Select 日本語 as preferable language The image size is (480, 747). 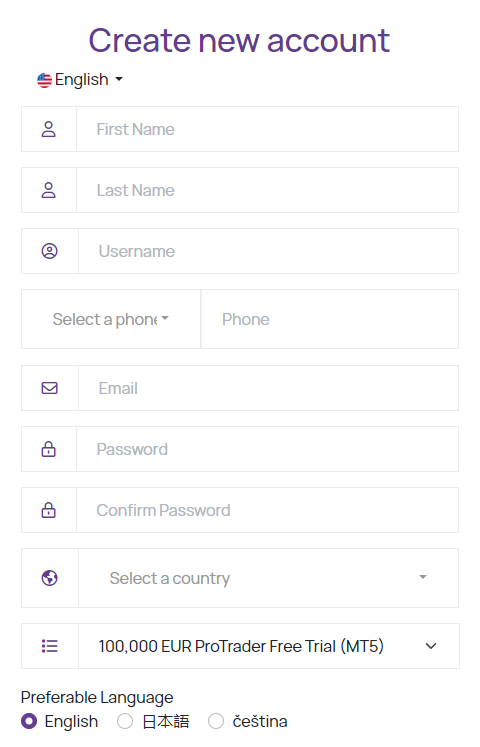(x=125, y=721)
